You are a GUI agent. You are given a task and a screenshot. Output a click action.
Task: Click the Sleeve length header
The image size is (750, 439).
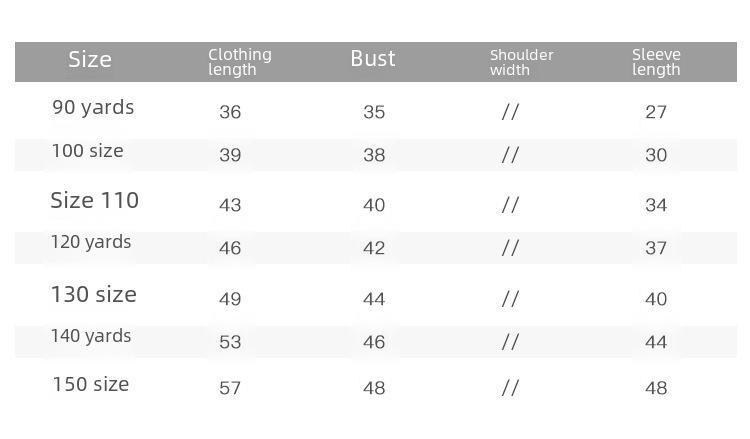coord(656,62)
